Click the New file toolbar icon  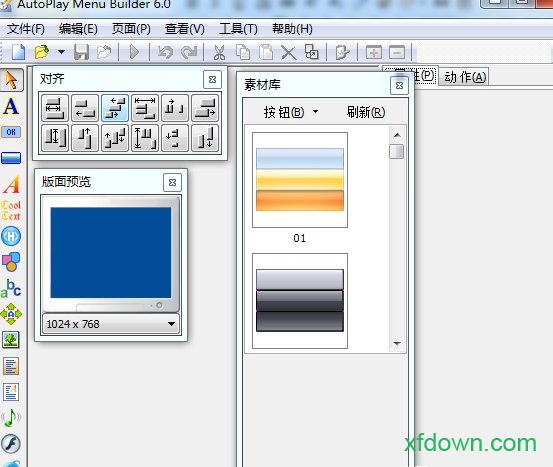(x=18, y=52)
